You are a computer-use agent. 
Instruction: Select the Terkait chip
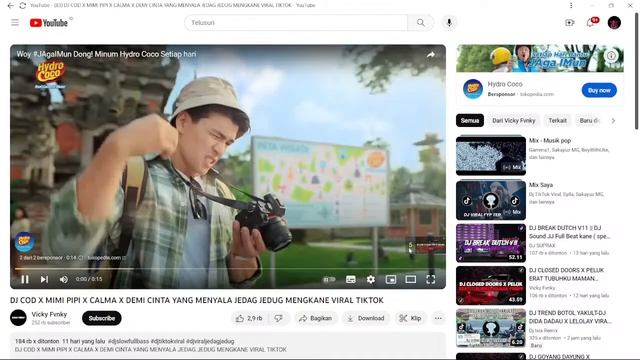point(557,120)
